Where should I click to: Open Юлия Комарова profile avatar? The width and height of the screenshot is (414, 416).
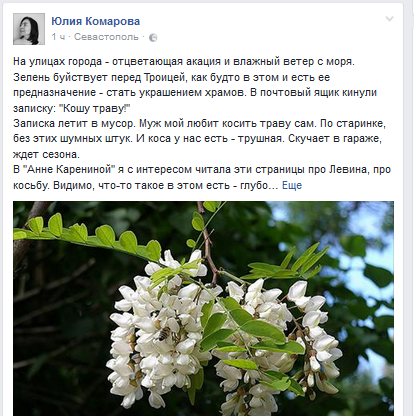[x=29, y=29]
